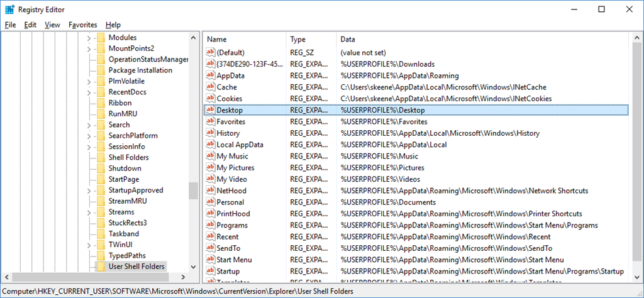Click the ab icon beside My Music value
The height and width of the screenshot is (298, 644).
click(x=210, y=156)
